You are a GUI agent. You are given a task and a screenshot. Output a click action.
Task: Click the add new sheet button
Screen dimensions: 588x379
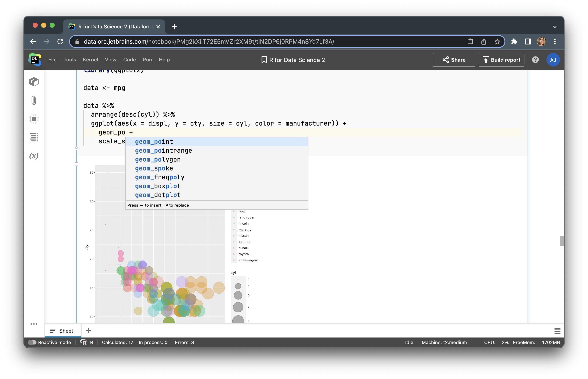89,331
